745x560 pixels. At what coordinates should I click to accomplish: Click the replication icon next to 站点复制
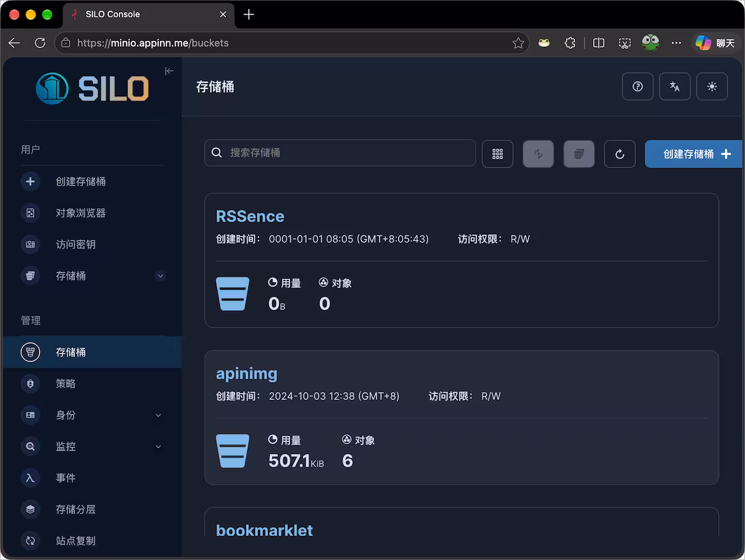30,540
